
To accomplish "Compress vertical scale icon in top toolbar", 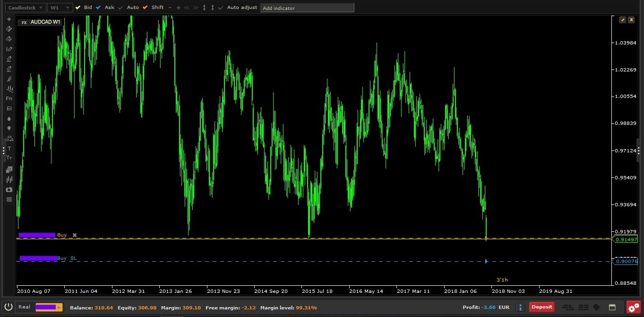I will pyautogui.click(x=204, y=8).
